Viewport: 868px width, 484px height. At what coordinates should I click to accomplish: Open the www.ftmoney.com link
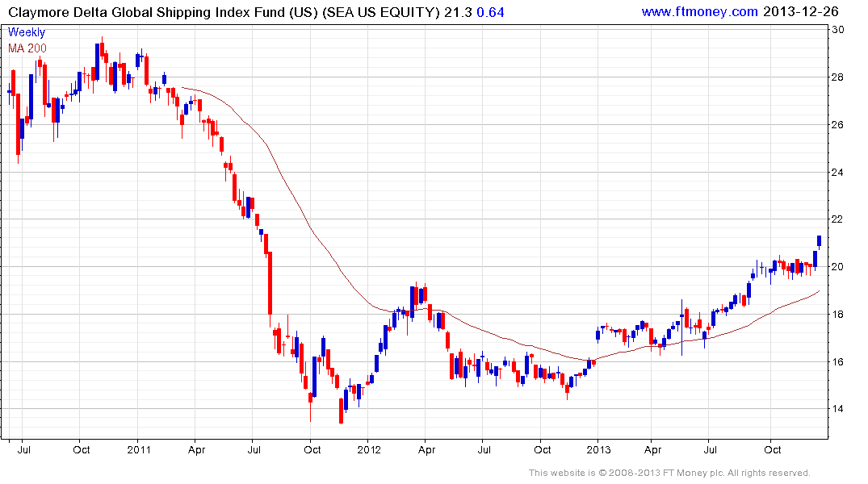coord(700,11)
